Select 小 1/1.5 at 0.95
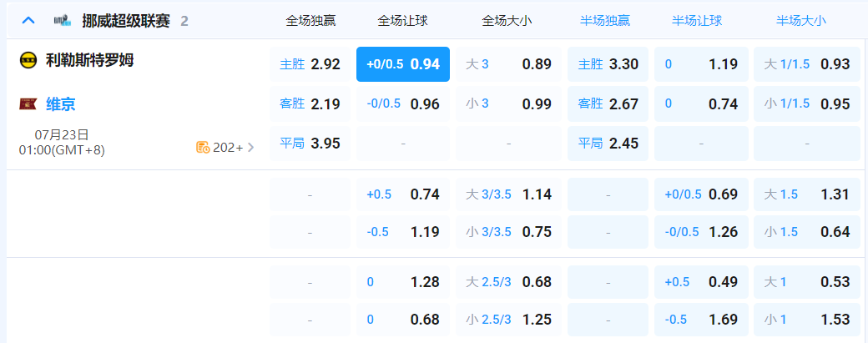 pyautogui.click(x=807, y=103)
